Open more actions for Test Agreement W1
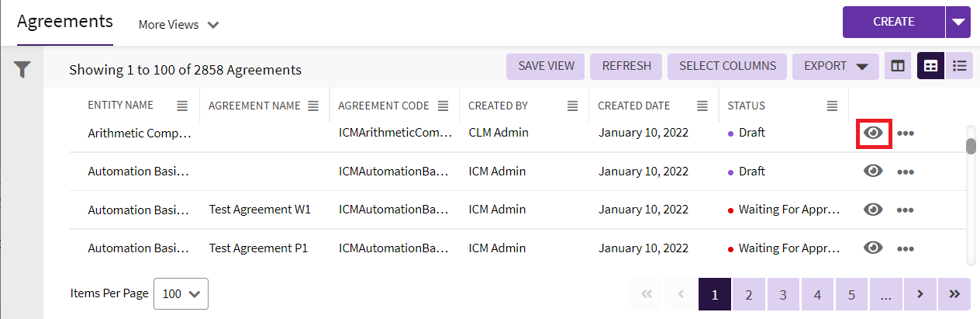 tap(905, 210)
